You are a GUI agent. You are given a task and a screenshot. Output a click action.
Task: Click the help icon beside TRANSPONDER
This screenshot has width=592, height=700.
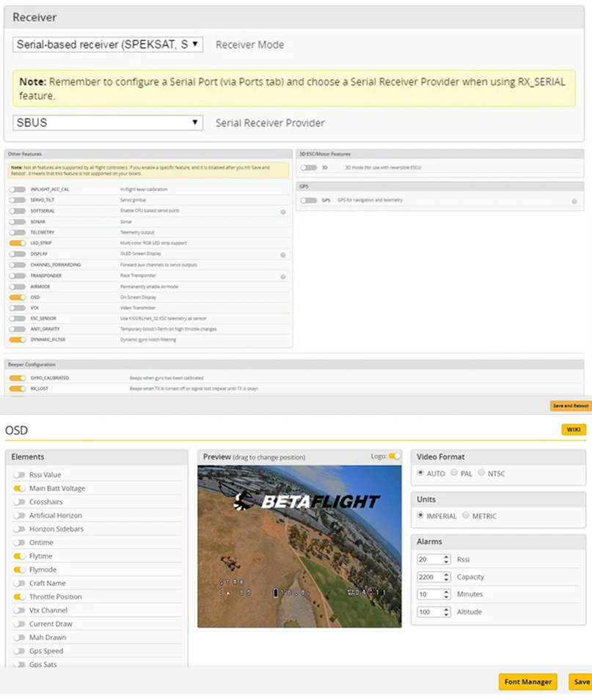pyautogui.click(x=283, y=277)
